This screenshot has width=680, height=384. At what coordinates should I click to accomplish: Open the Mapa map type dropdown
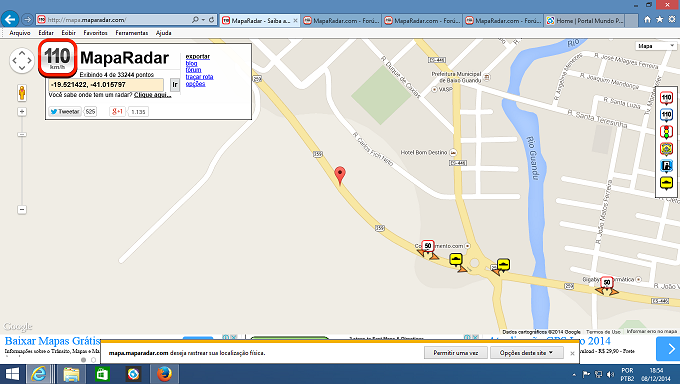tap(657, 46)
